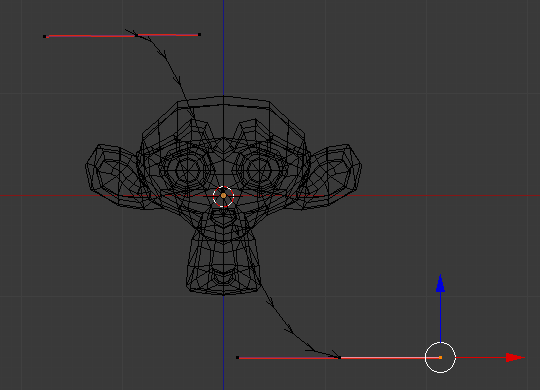Select the upper curve control point
This screenshot has width=540, height=390.
(x=136, y=35)
